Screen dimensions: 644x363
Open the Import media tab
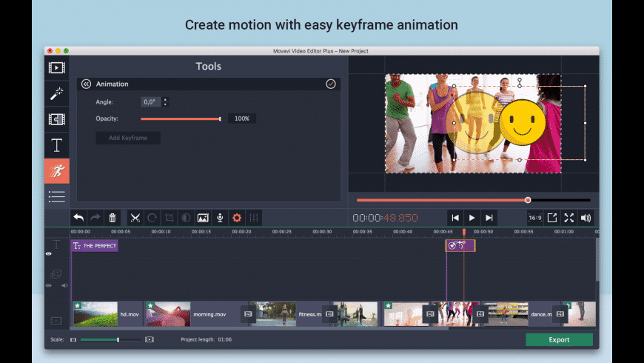tap(57, 67)
